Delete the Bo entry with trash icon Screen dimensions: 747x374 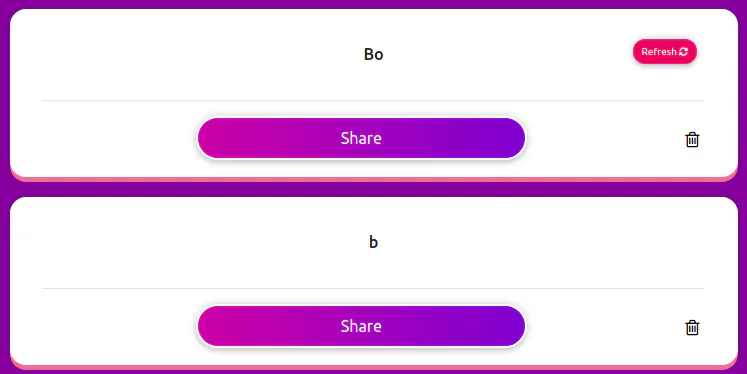coord(692,140)
